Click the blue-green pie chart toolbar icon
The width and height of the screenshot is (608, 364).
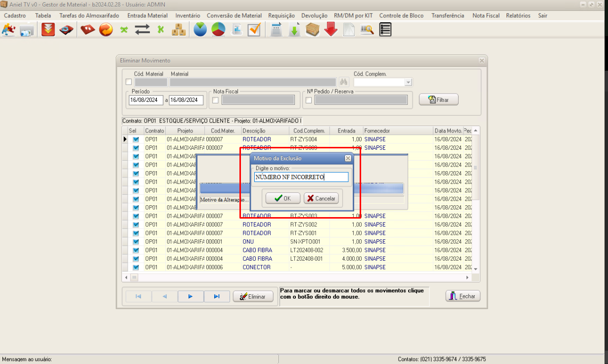[x=200, y=30]
